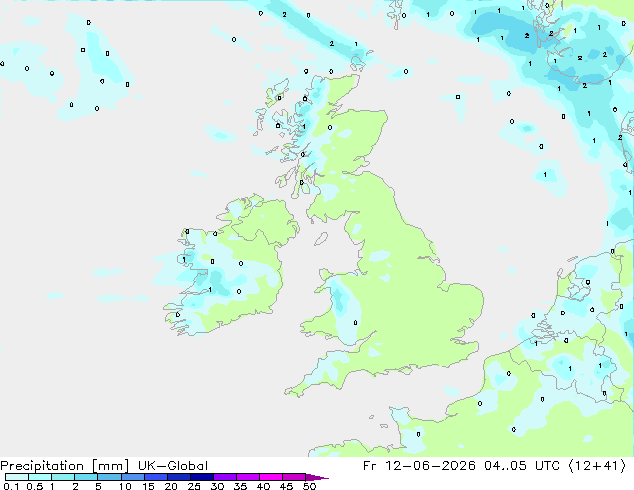The image size is (634, 490).
Task: Click the above-50 mm arrow at legend end
Action: [x=317, y=477]
